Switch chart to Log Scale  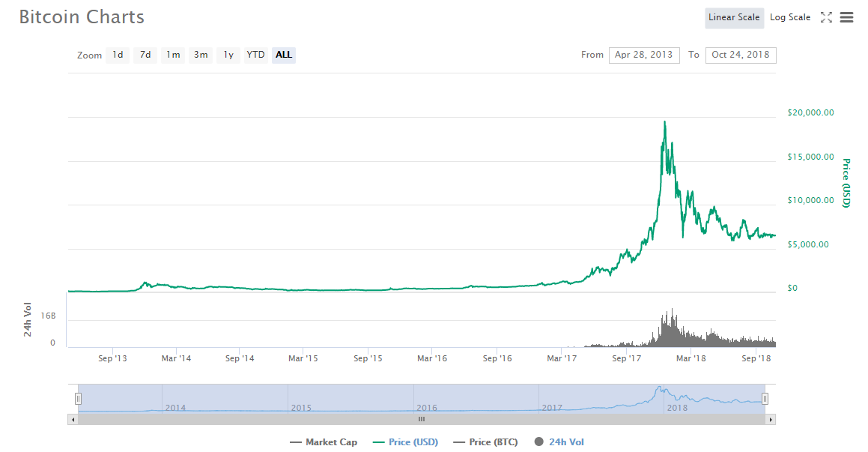pyautogui.click(x=790, y=18)
